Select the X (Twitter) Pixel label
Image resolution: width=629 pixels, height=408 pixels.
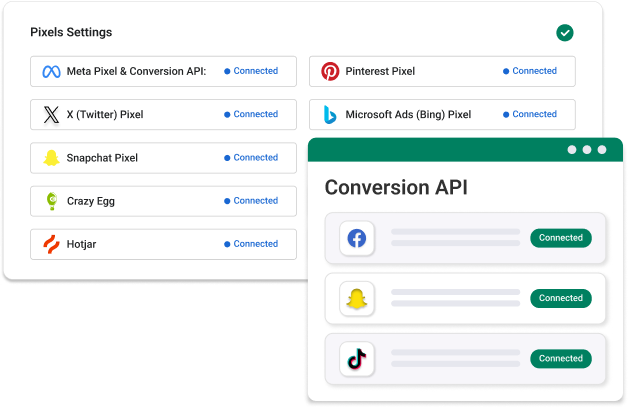coord(105,115)
